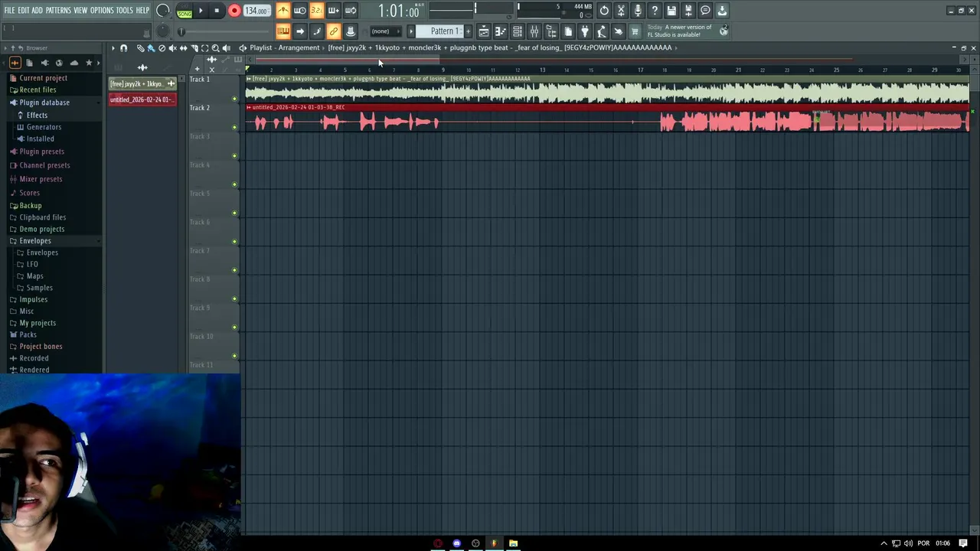
Task: Toggle mute switch of Track 10
Action: 234,356
